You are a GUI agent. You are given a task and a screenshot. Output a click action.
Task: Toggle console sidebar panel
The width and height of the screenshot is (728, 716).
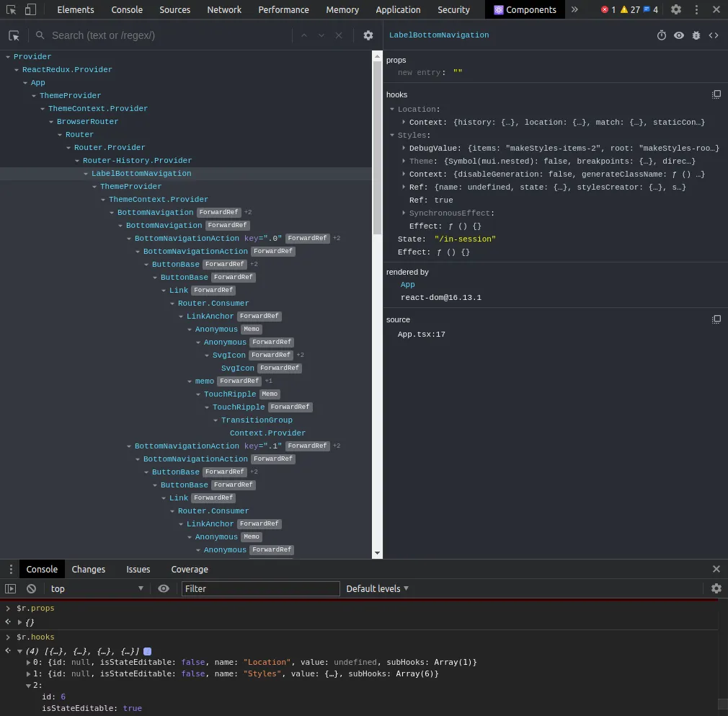pos(11,589)
